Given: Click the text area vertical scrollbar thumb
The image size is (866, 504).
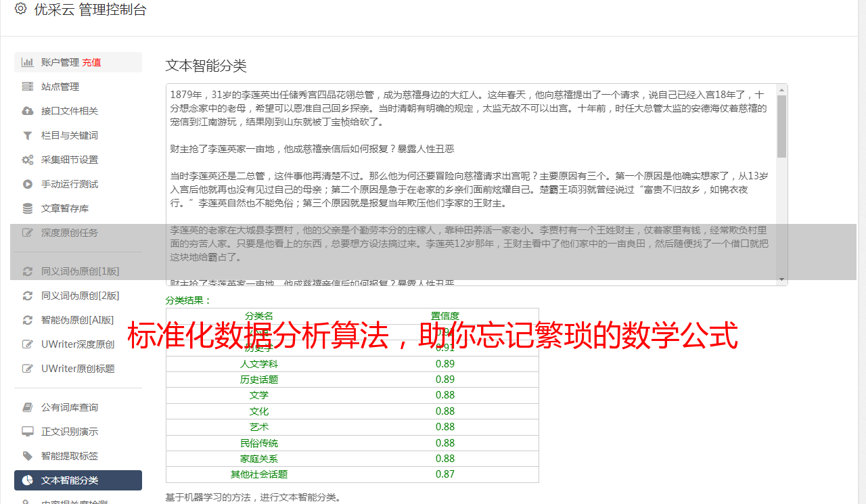Looking at the screenshot, I should (x=782, y=126).
